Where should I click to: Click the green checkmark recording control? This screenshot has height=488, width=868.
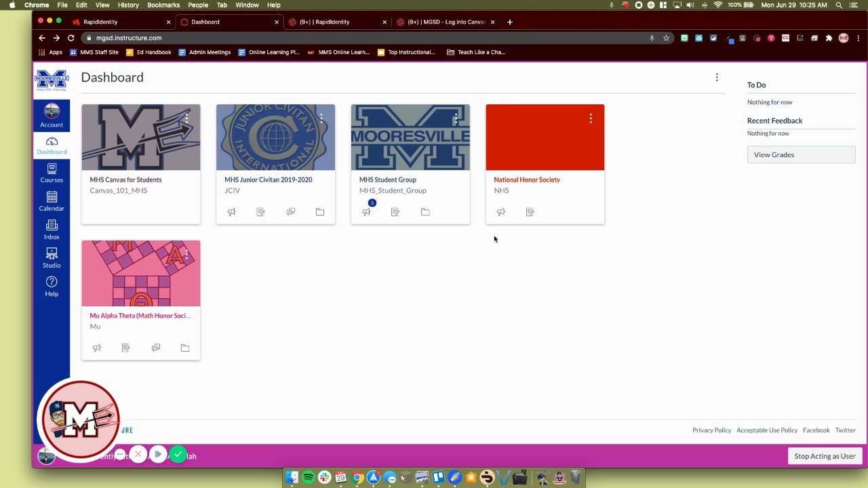click(x=178, y=454)
